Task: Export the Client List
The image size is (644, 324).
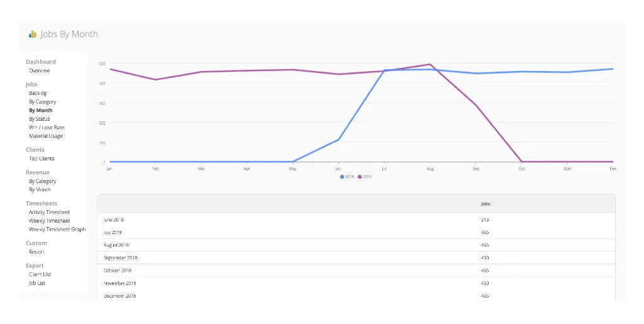Action: (x=40, y=274)
